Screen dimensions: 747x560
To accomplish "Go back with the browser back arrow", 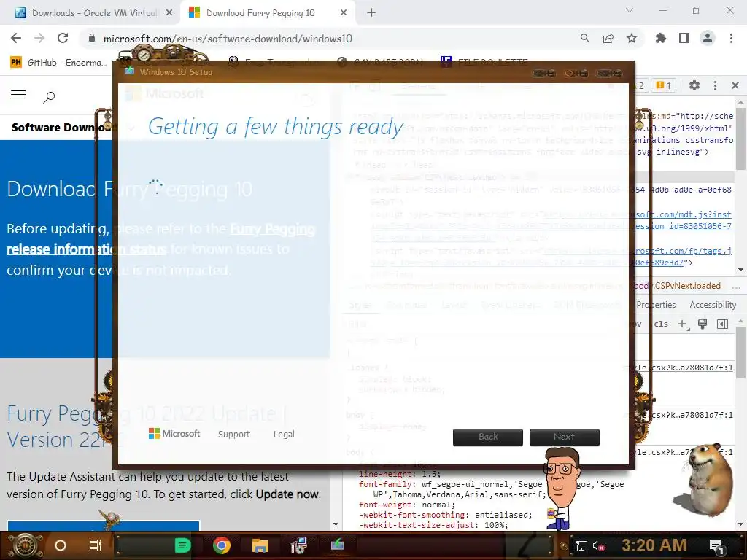I will 16,38.
